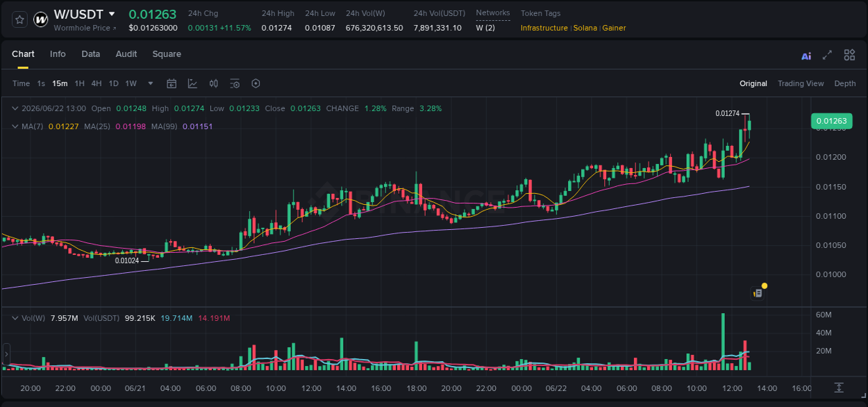Image resolution: width=868 pixels, height=407 pixels.
Task: Select the 15m interval
Action: (60, 83)
